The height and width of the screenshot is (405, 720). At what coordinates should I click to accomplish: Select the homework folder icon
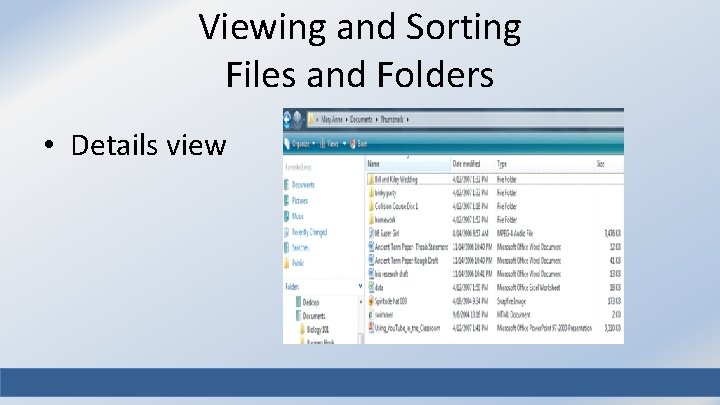371,219
